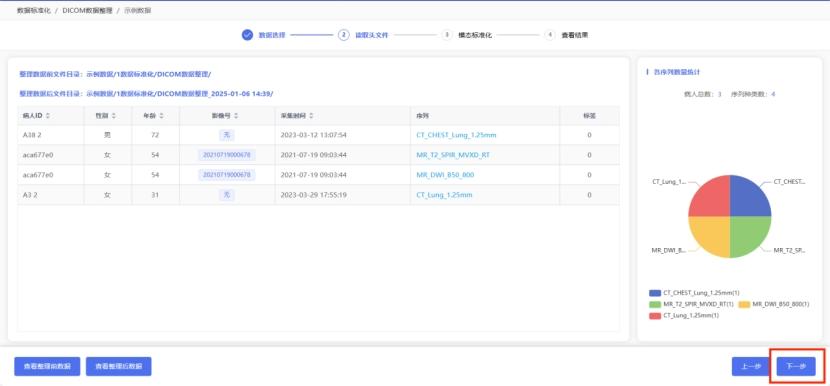Screen dimensions: 830x386
Task: Click the 采集时间 column sort icon
Action: pyautogui.click(x=311, y=115)
